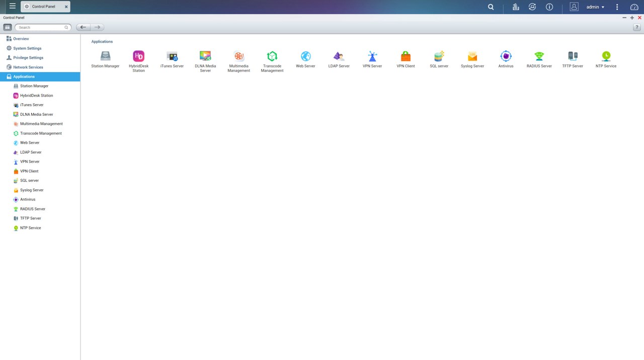Click the magnifier inside Control Panel search
This screenshot has width=644, height=360.
[x=66, y=27]
